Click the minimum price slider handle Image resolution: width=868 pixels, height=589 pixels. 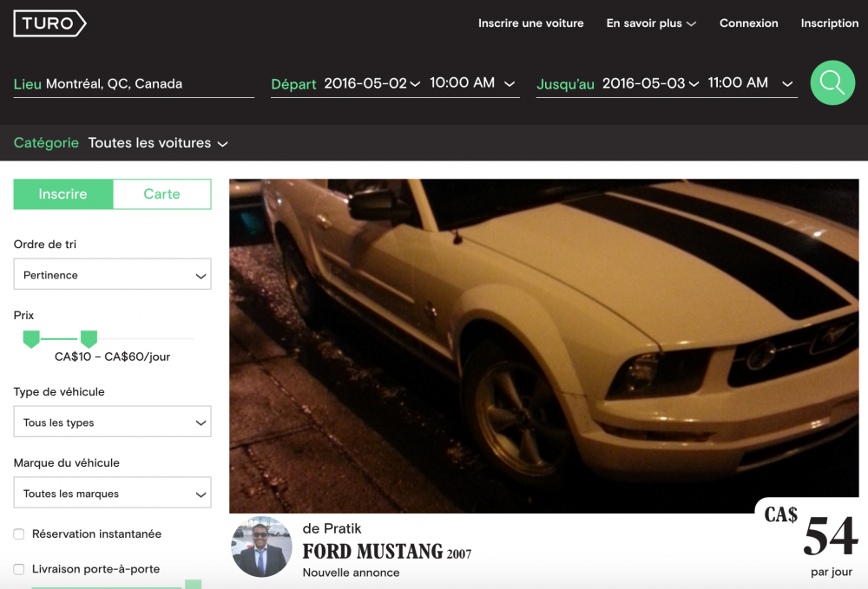click(x=31, y=338)
